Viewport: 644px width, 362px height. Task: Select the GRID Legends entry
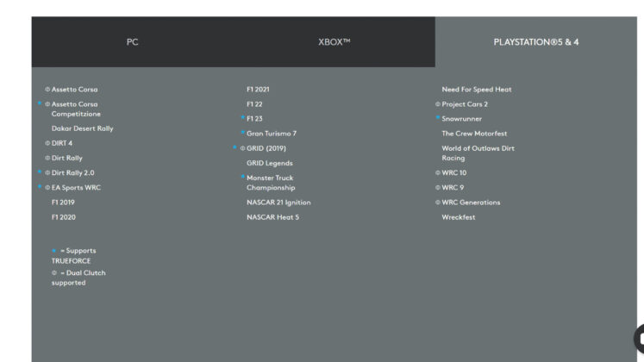pos(270,163)
